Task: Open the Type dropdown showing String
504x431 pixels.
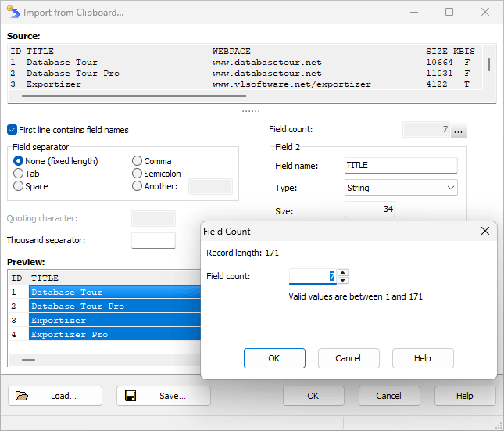Action: click(x=401, y=188)
